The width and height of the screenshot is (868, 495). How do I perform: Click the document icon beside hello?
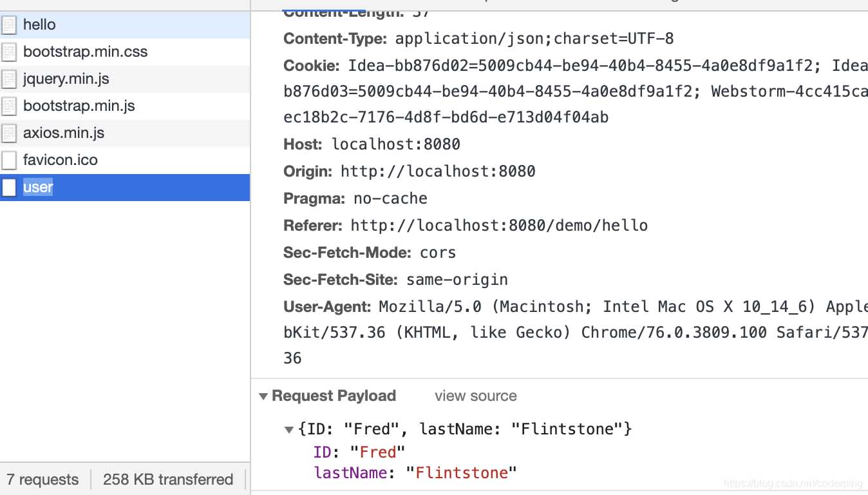pos(9,25)
